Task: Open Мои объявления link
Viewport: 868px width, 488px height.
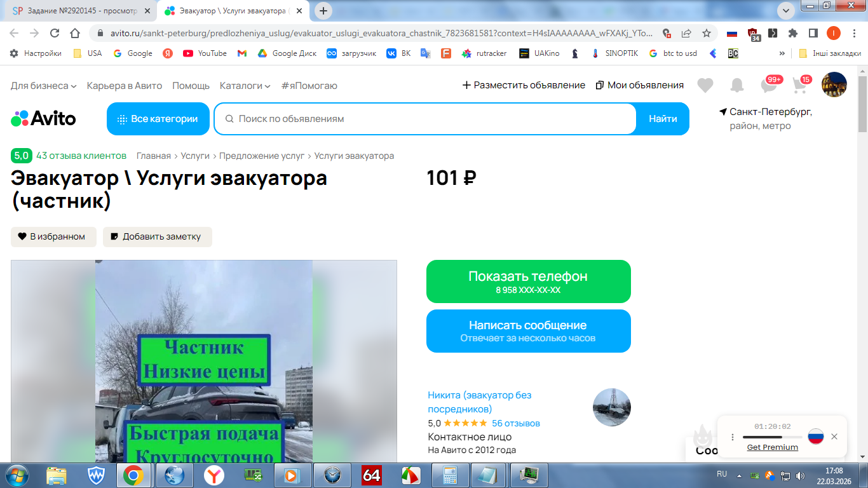Action: click(x=640, y=85)
